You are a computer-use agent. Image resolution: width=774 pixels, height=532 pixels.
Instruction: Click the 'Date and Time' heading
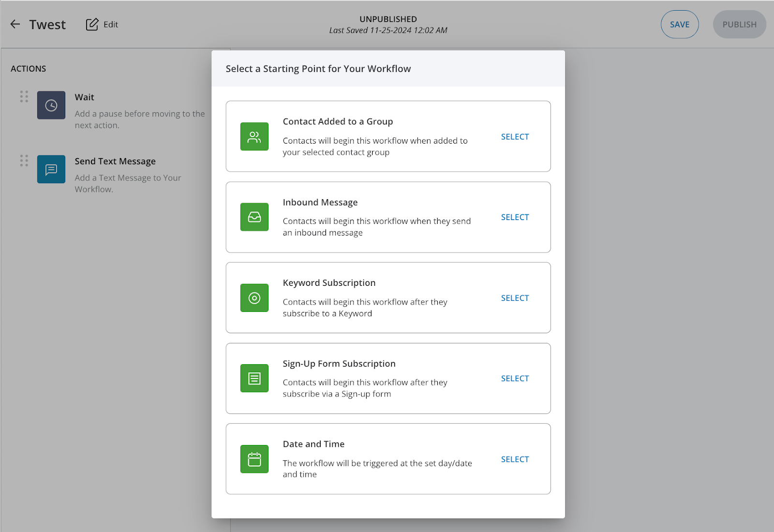coord(313,444)
